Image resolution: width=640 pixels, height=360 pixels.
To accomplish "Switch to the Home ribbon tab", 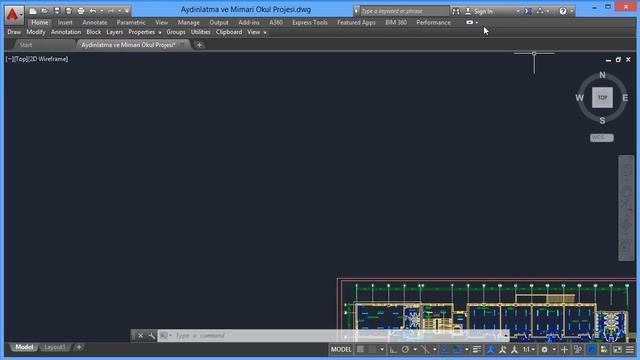I will coord(40,22).
